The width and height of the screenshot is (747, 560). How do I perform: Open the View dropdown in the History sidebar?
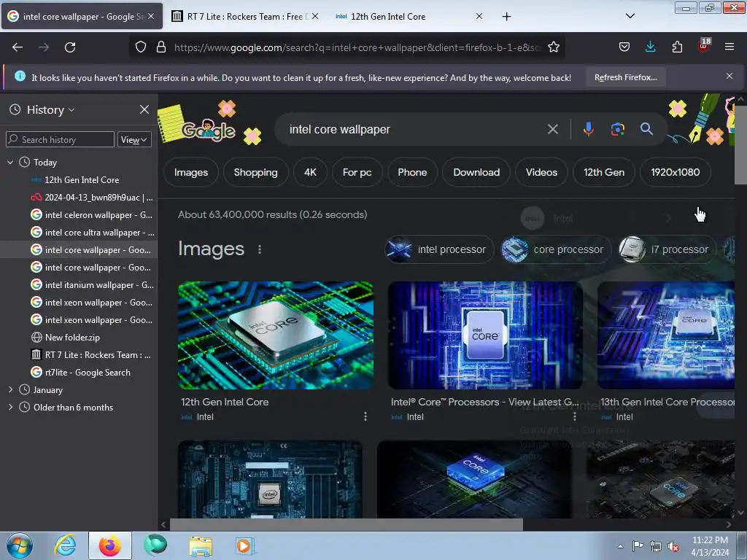click(134, 139)
